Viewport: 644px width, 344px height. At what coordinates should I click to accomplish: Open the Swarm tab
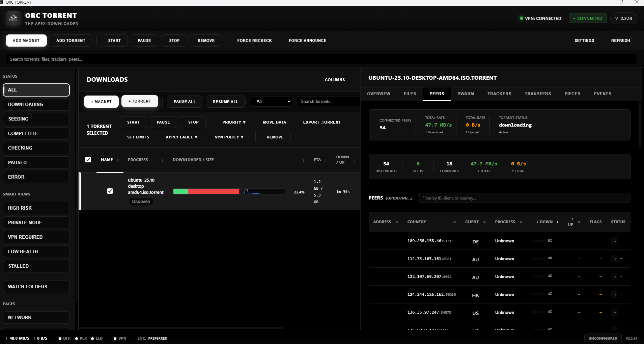pyautogui.click(x=466, y=94)
